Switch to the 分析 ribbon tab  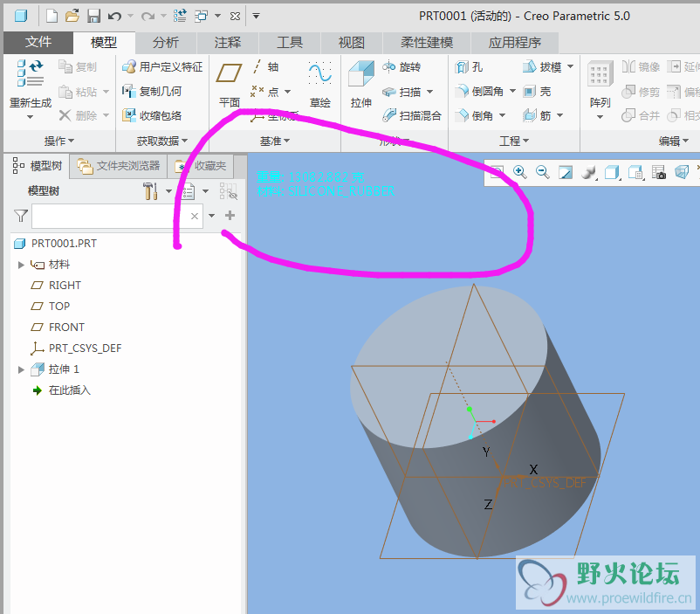coord(166,43)
